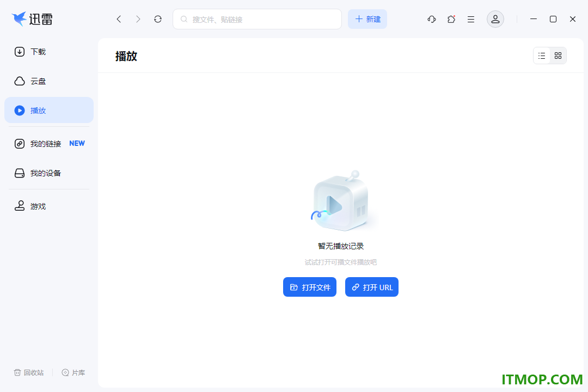Open the plugins puzzle icon
The width and height of the screenshot is (588, 392).
[451, 19]
